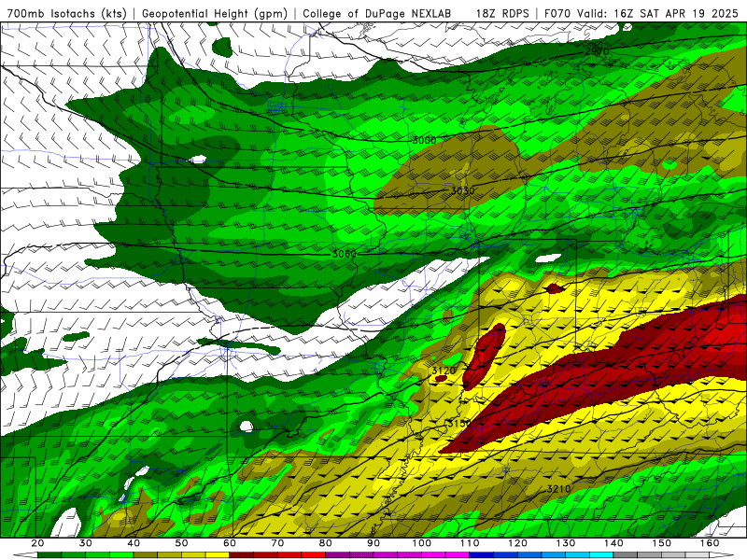Click the 40 value on the color scale
747x560 pixels.
point(134,543)
